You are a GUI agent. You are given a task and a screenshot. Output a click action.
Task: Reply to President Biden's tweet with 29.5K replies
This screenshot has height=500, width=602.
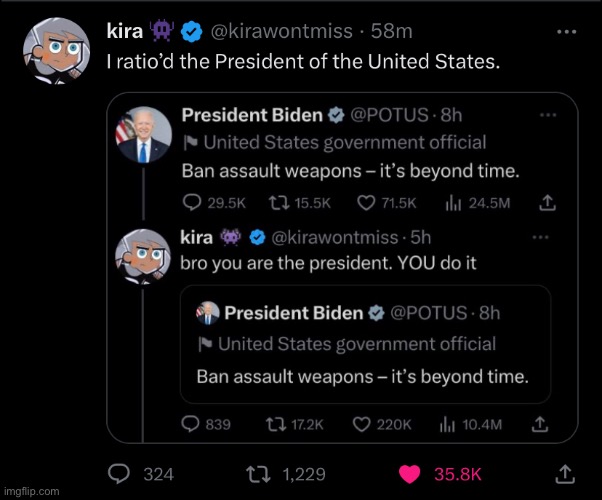click(190, 202)
